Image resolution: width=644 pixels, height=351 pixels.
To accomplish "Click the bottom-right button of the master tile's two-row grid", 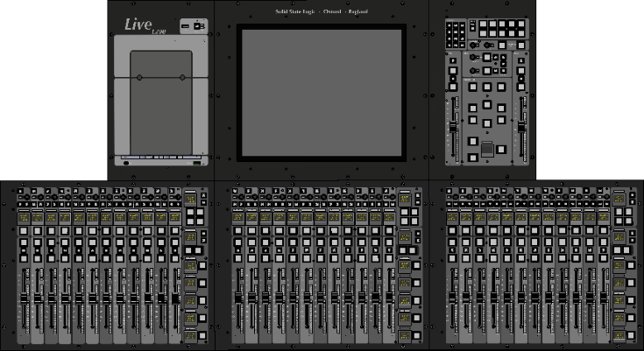I will click(x=521, y=33).
